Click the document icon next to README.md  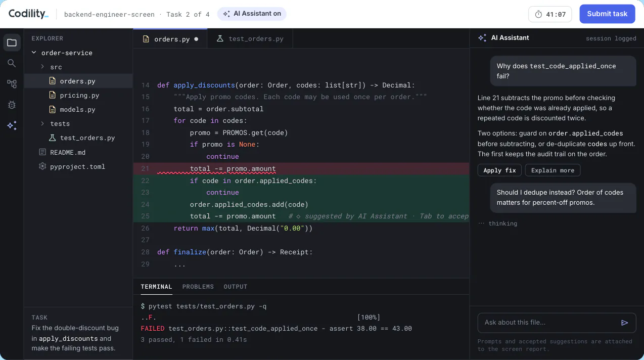(42, 152)
